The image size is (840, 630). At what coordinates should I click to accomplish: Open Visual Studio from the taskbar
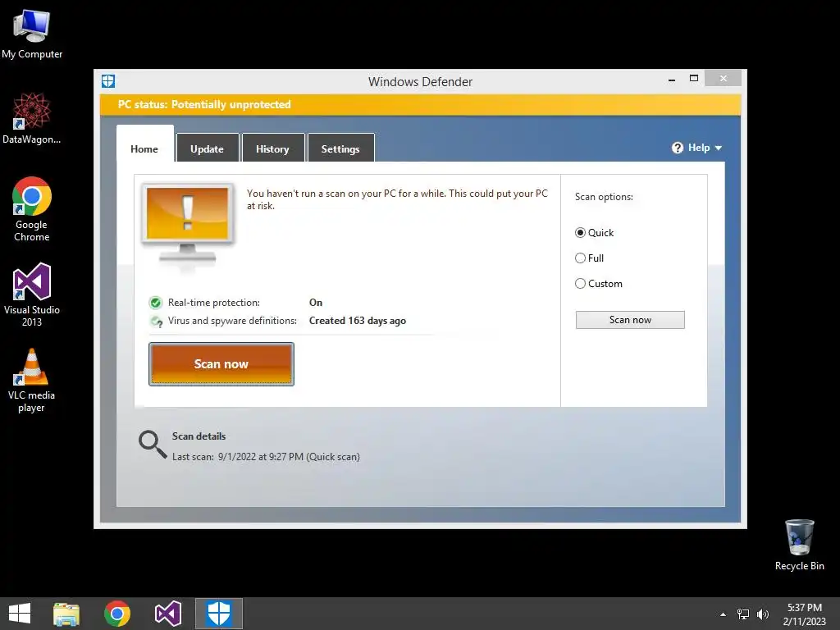click(167, 614)
